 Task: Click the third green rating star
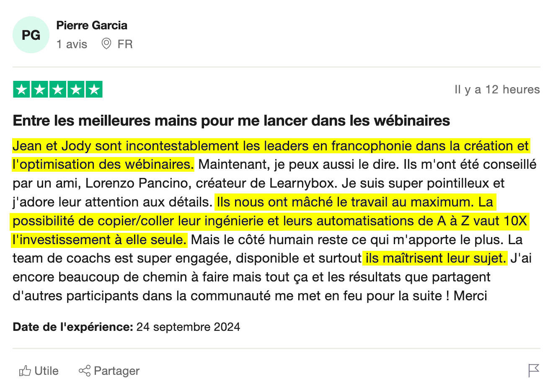(58, 89)
